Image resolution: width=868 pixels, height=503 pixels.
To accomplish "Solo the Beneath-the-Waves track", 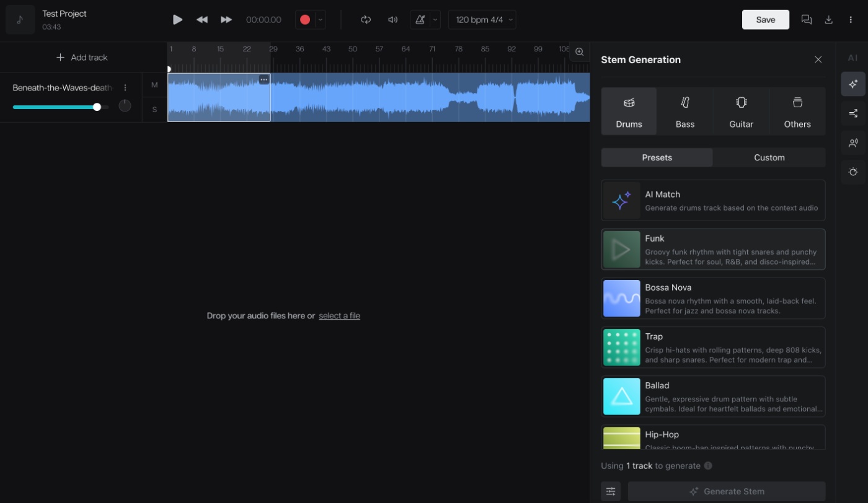I will click(x=154, y=110).
